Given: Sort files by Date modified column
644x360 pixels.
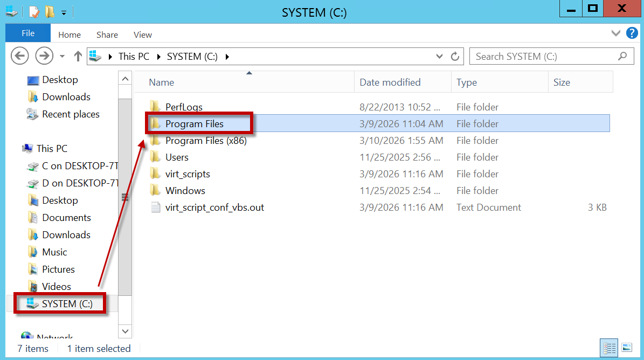Looking at the screenshot, I should pyautogui.click(x=390, y=82).
